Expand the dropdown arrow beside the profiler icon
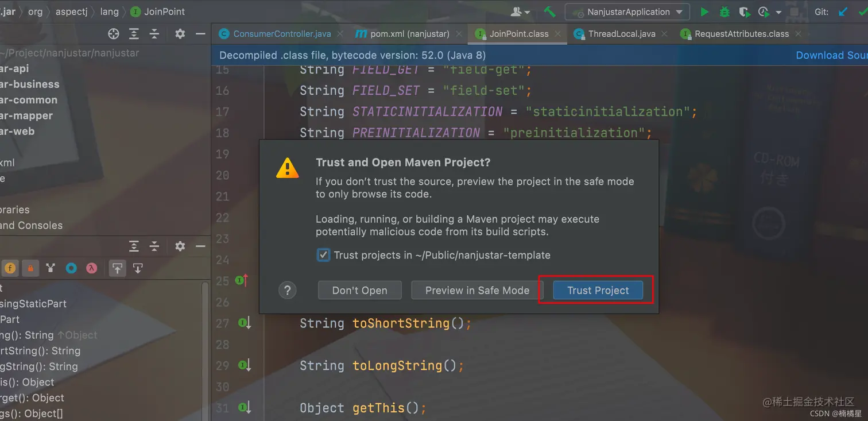This screenshot has width=868, height=421. [778, 12]
